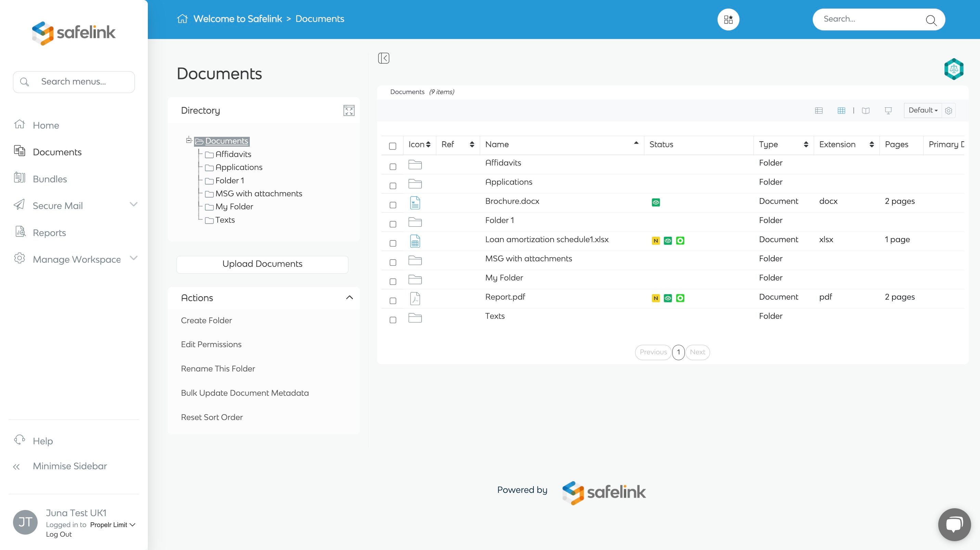Screen dimensions: 980x550
Task: Click the presentation screen view icon
Action: coord(888,111)
